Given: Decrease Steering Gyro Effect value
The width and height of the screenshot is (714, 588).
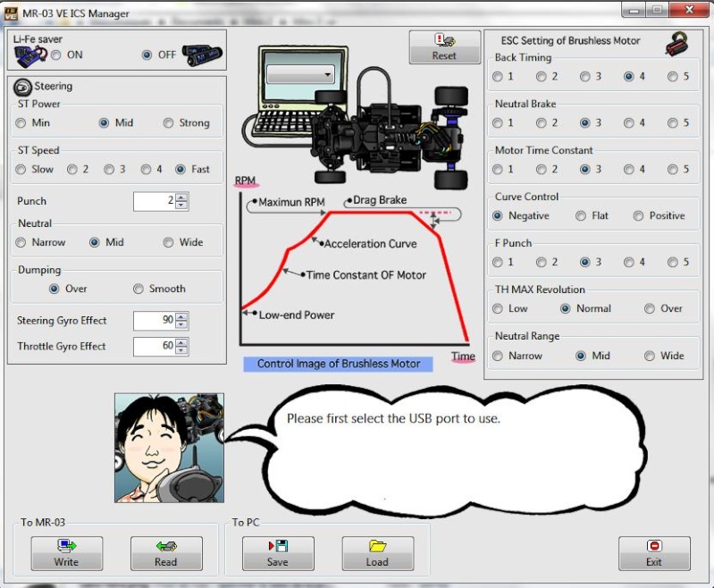Looking at the screenshot, I should tap(181, 324).
